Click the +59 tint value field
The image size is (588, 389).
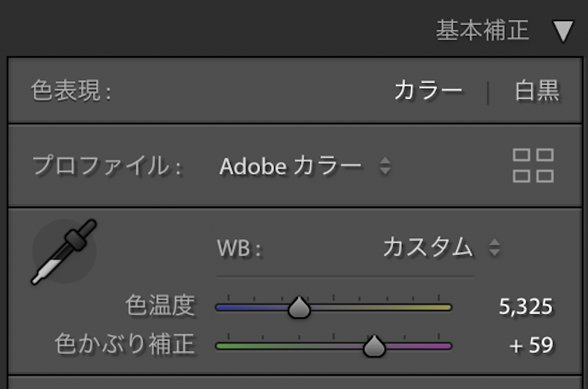(532, 346)
